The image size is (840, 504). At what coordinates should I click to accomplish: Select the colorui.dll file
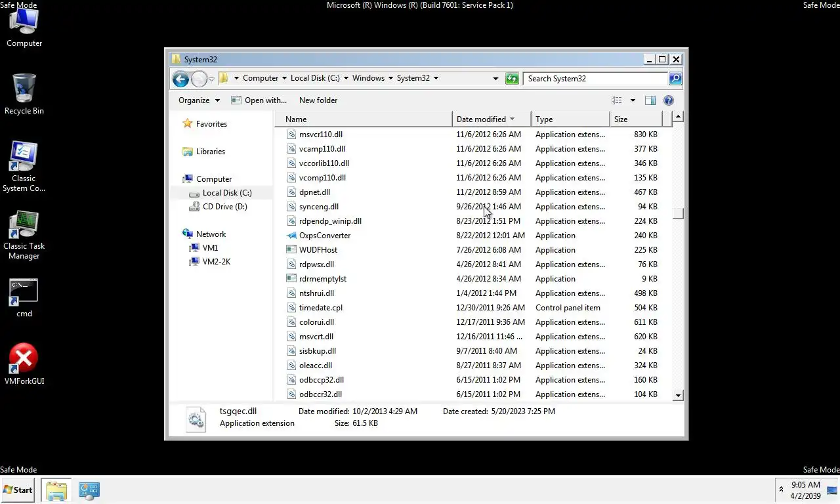316,322
